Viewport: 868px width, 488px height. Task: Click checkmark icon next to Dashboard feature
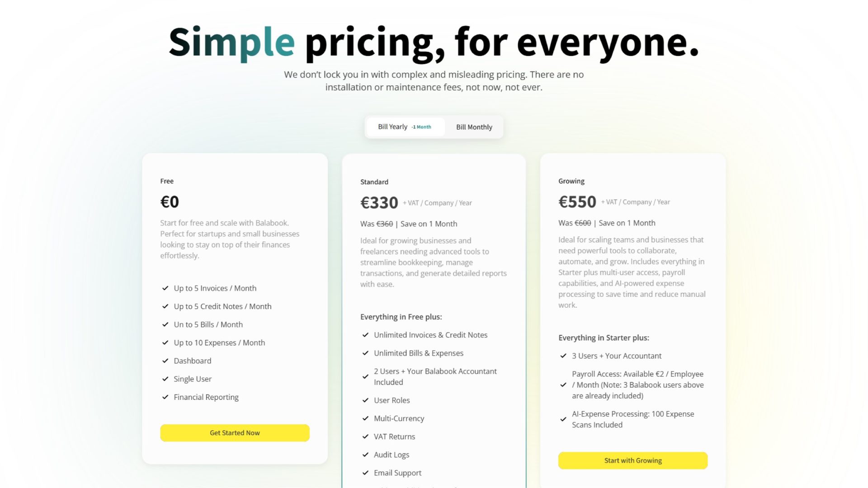coord(165,361)
